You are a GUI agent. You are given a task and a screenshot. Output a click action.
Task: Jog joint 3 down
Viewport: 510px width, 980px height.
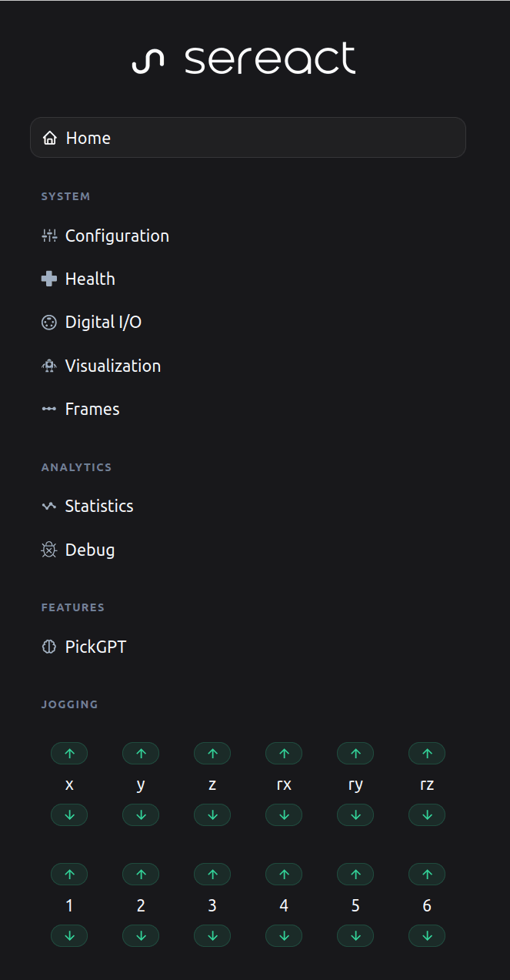point(212,936)
